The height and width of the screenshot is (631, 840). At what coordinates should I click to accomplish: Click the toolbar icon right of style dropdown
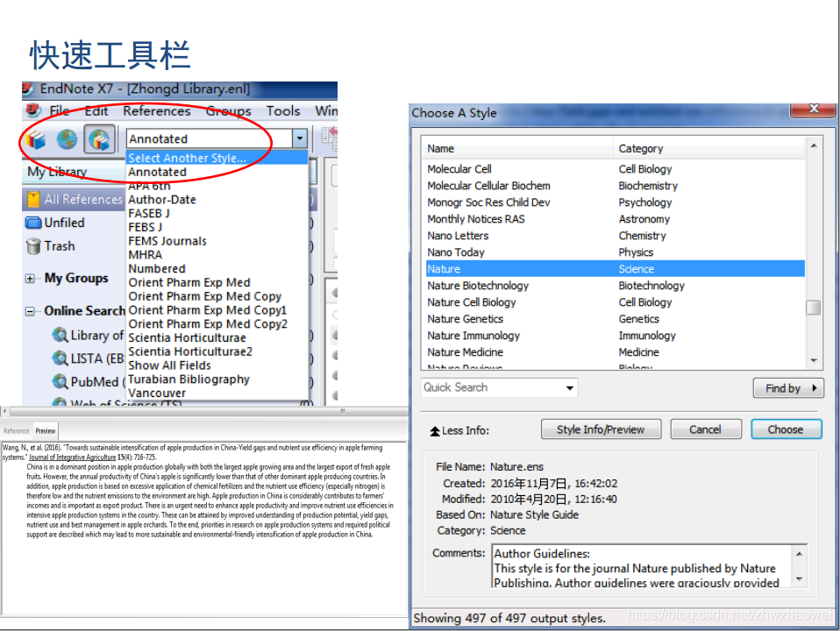click(330, 138)
